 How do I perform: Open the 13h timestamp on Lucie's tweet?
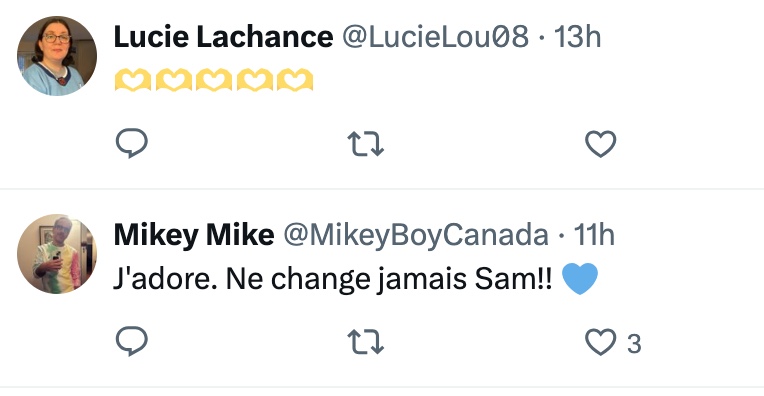[x=577, y=37]
